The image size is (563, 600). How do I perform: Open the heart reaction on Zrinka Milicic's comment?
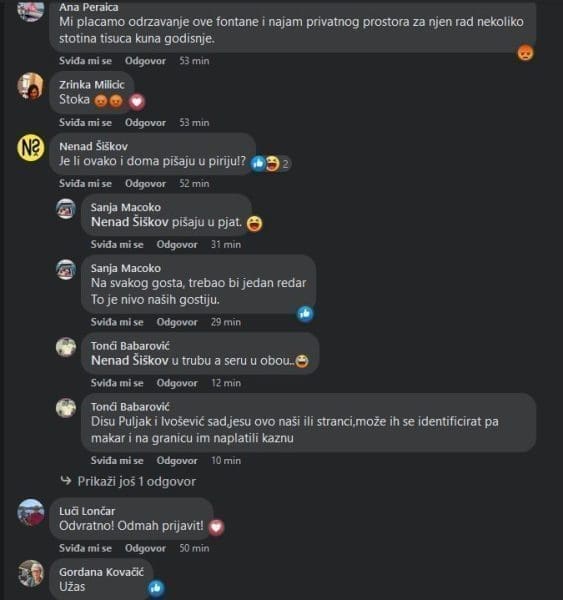(137, 102)
